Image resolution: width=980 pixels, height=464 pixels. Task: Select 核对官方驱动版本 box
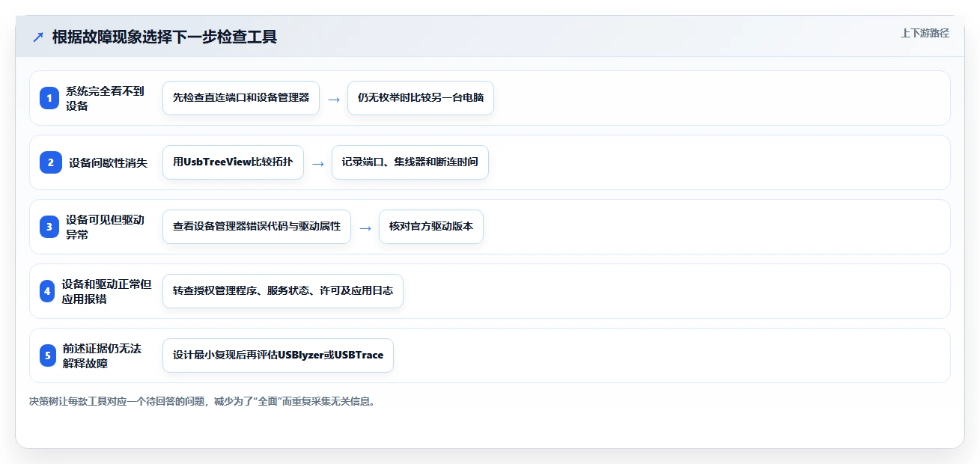[431, 227]
